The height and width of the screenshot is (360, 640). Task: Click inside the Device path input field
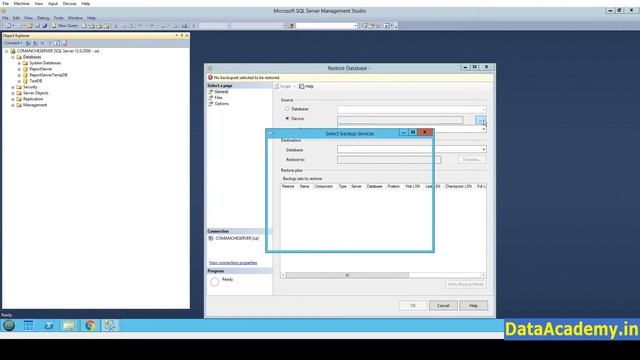tap(400, 120)
